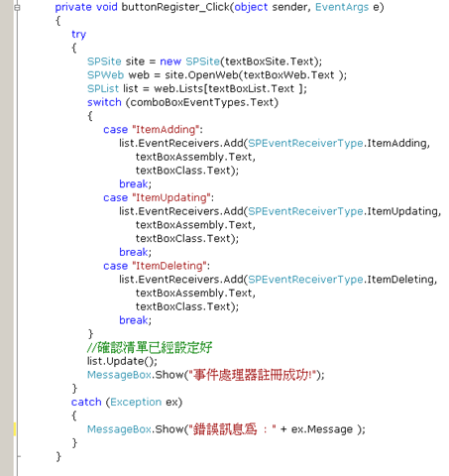Click the EventArgs type in the signature

click(342, 7)
